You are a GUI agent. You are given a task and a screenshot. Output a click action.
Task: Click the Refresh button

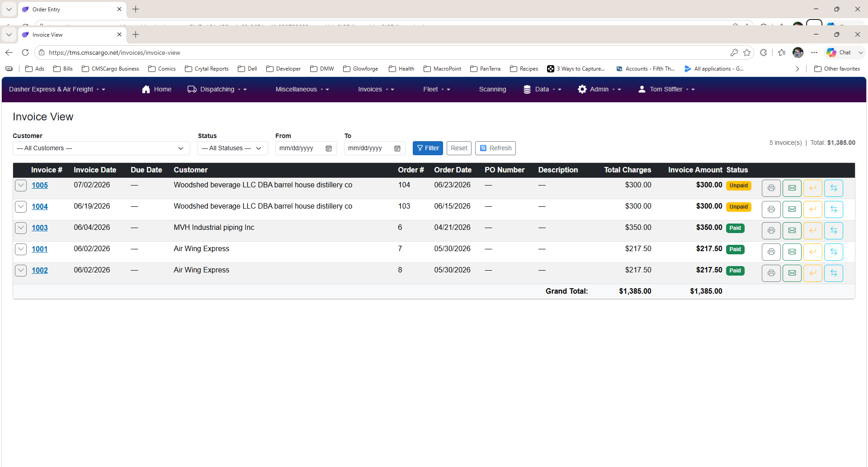(x=495, y=148)
